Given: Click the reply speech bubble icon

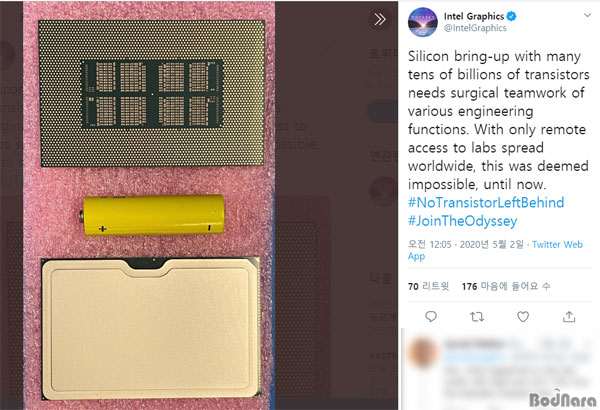Looking at the screenshot, I should coord(431,317).
